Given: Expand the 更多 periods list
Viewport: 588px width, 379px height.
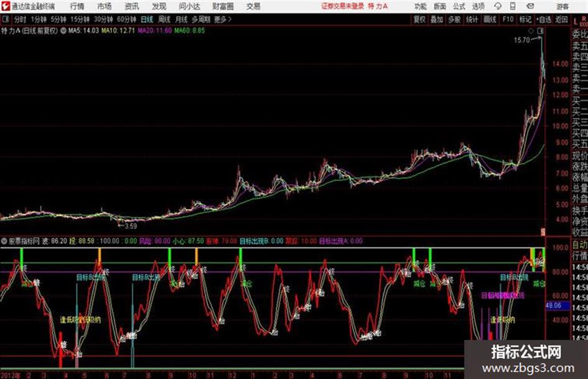Looking at the screenshot, I should (223, 19).
